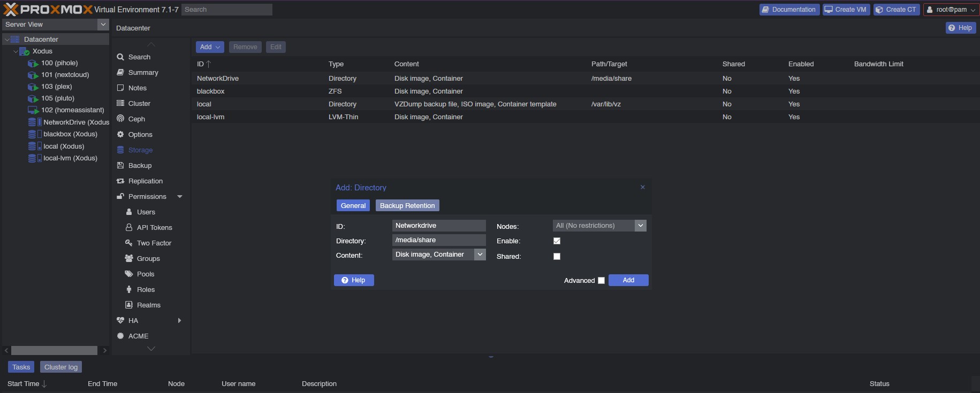Image resolution: width=980 pixels, height=393 pixels.
Task: Switch to the Cluster log tab
Action: [x=61, y=367]
